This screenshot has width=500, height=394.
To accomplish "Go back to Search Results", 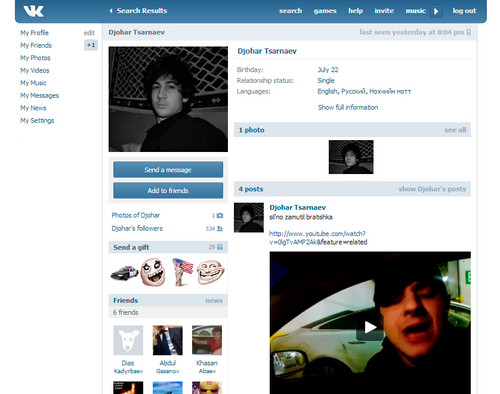I will point(138,11).
